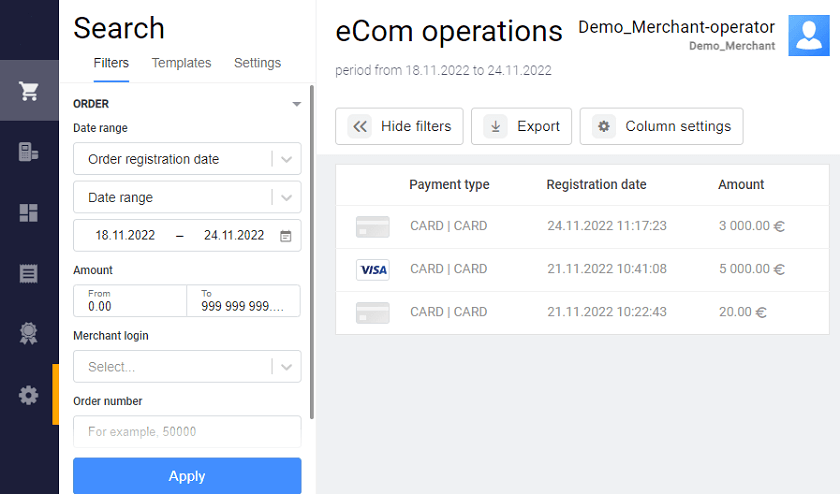This screenshot has width=840, height=494.
Task: Click the POS terminal sidebar icon
Action: pyautogui.click(x=29, y=152)
